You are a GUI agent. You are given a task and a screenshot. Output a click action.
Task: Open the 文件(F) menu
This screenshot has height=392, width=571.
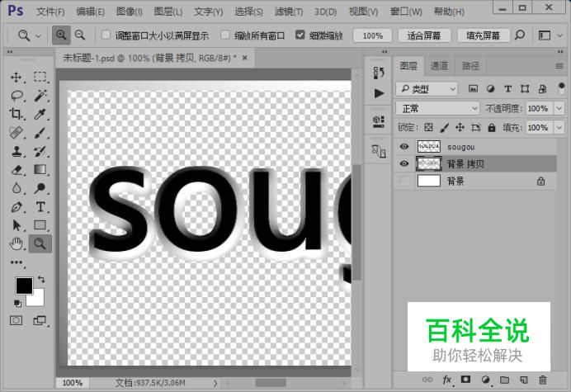[x=50, y=12]
